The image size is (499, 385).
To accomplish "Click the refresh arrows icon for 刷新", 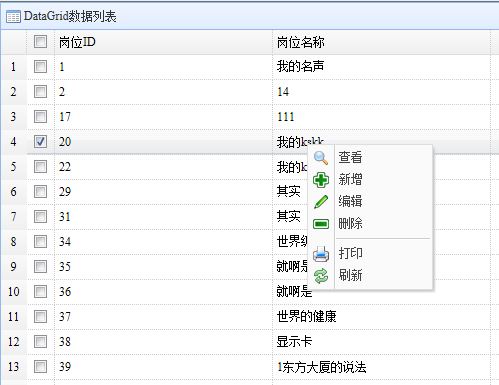I will coord(321,276).
